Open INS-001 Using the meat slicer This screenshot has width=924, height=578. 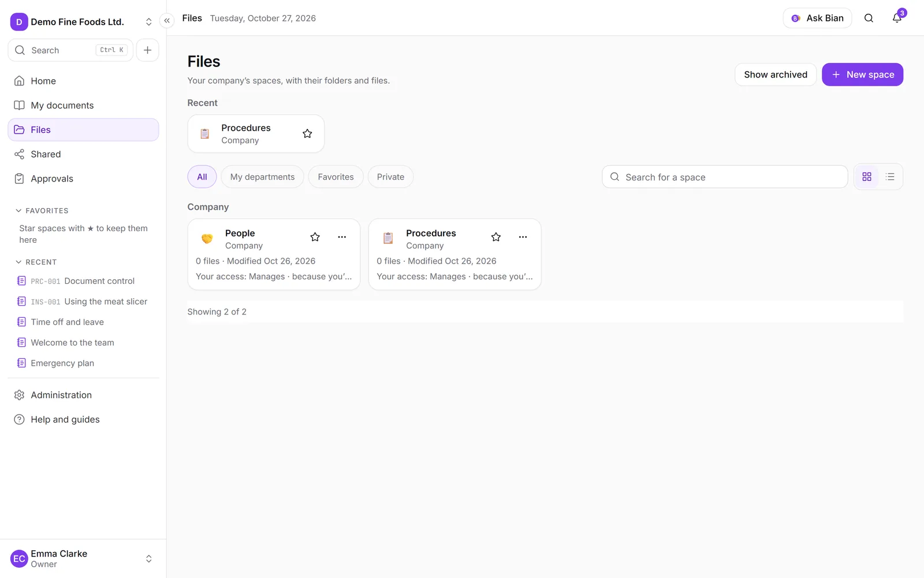[83, 302]
